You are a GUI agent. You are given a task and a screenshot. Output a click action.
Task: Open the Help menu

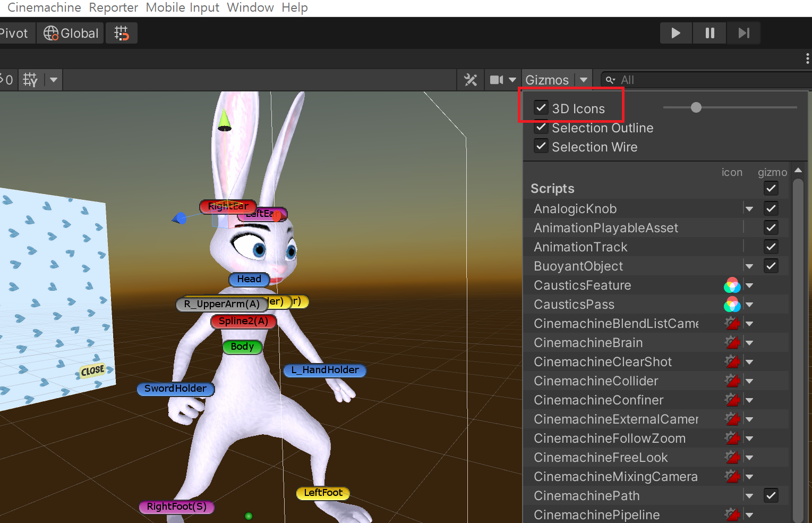click(x=295, y=7)
